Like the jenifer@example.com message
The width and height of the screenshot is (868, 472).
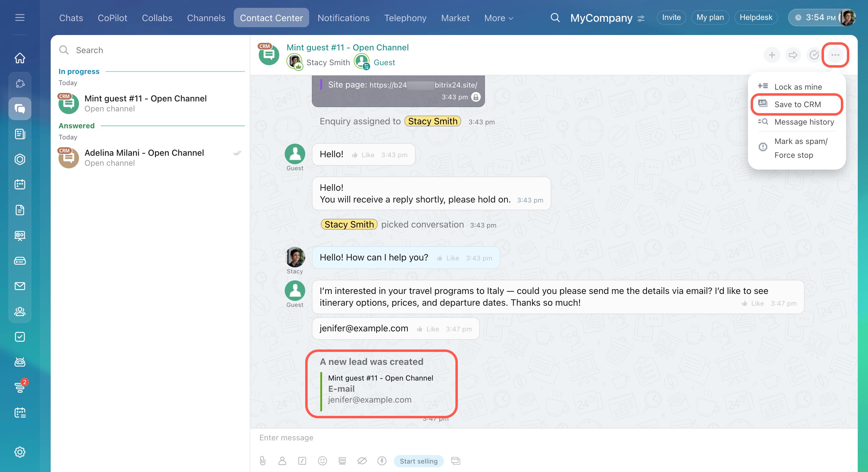(x=428, y=329)
